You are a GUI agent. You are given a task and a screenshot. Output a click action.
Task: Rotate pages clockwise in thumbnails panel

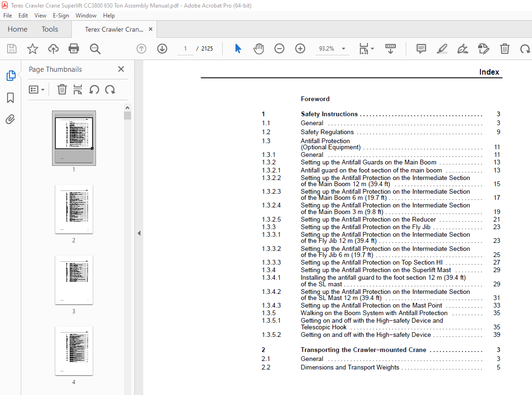point(110,89)
